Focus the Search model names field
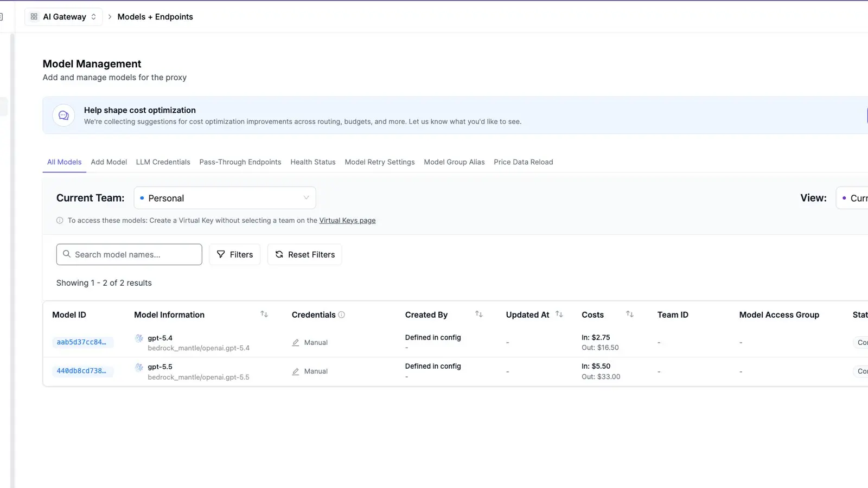The width and height of the screenshot is (868, 488). click(129, 254)
